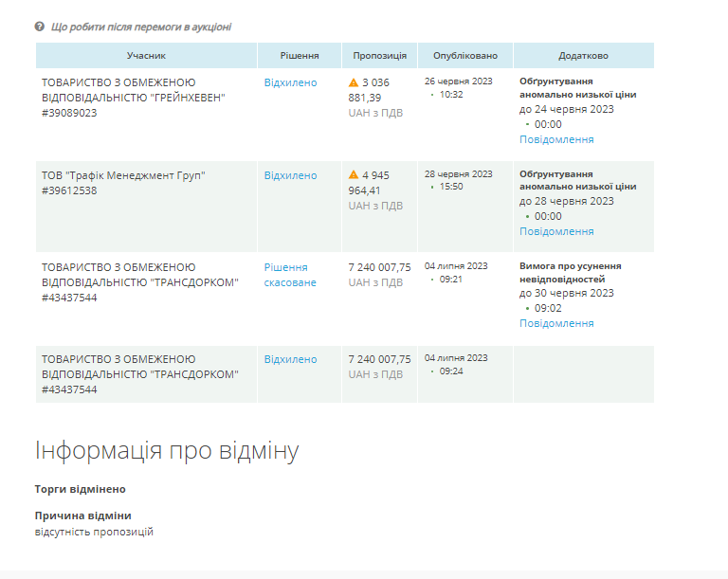This screenshot has width=728, height=579.
Task: Click the Учасник column header
Action: coord(146,56)
